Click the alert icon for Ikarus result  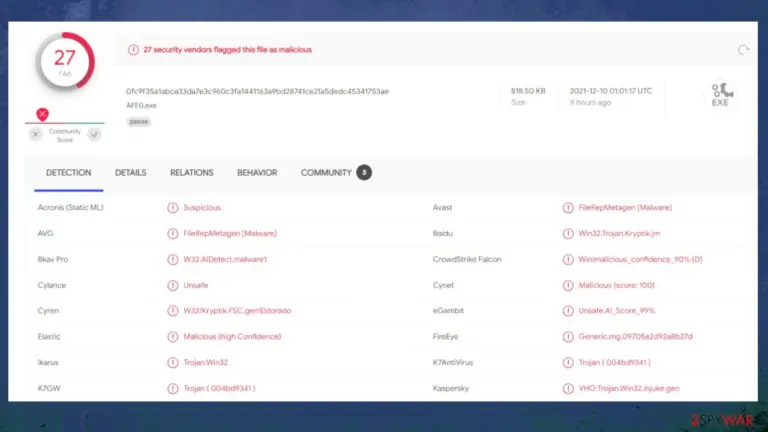point(172,363)
